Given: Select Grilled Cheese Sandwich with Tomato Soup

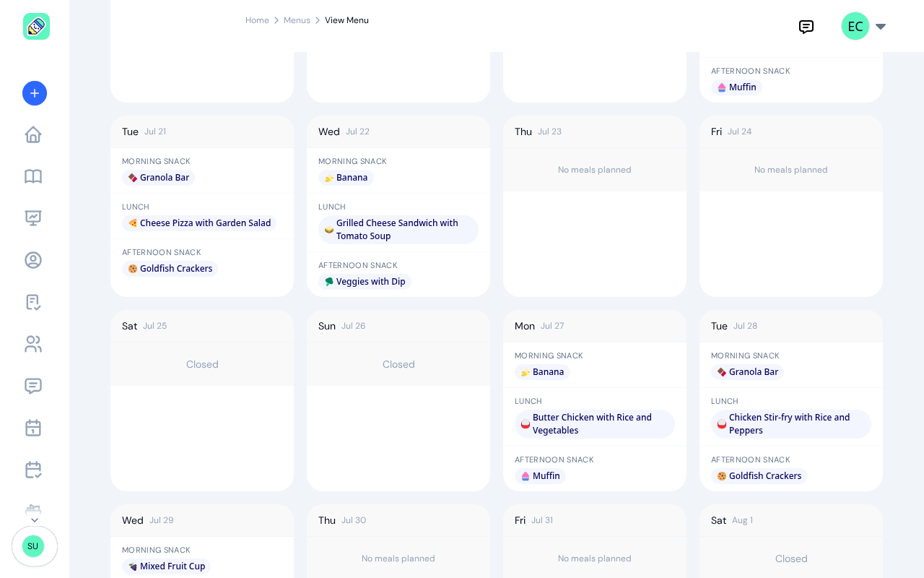Looking at the screenshot, I should (x=398, y=230).
